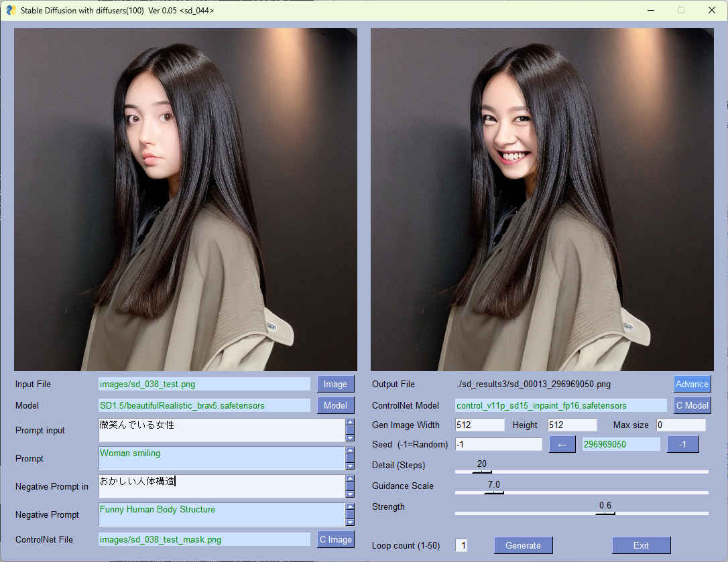Click the generated smiling output image
This screenshot has height=562, width=728.
point(542,200)
